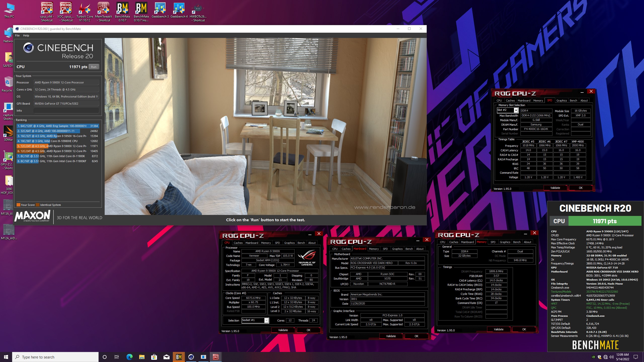Click the 11971 pts green score bar
The image size is (644, 362).
point(605,221)
